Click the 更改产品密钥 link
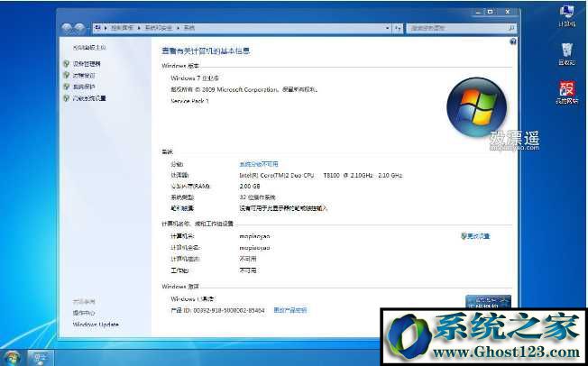588x366 pixels. 290,310
